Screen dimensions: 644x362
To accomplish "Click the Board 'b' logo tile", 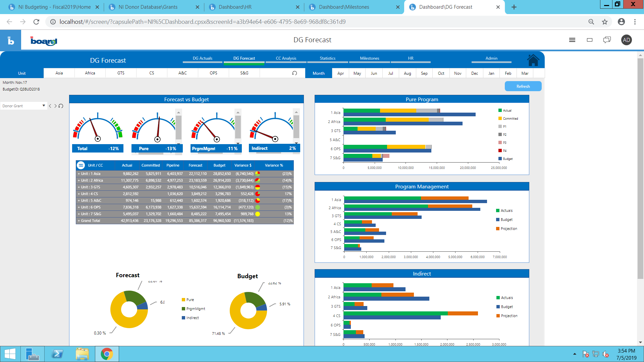I will coord(11,40).
